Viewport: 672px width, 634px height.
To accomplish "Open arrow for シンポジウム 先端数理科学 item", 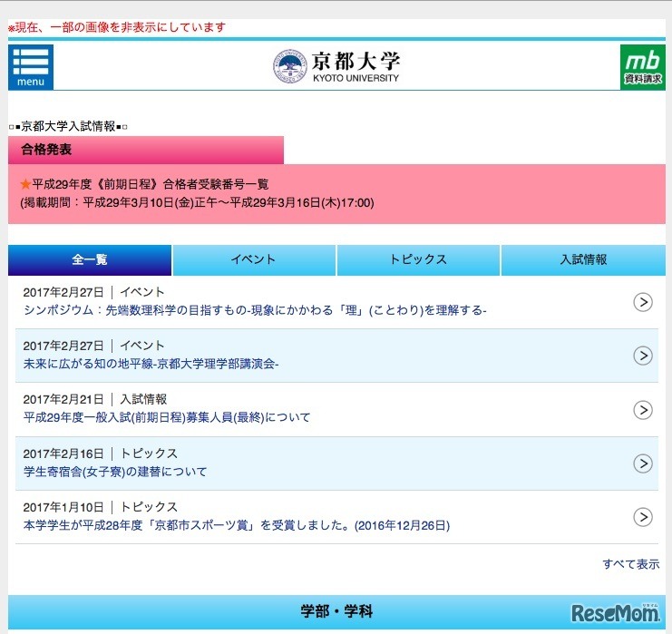I will click(x=643, y=302).
